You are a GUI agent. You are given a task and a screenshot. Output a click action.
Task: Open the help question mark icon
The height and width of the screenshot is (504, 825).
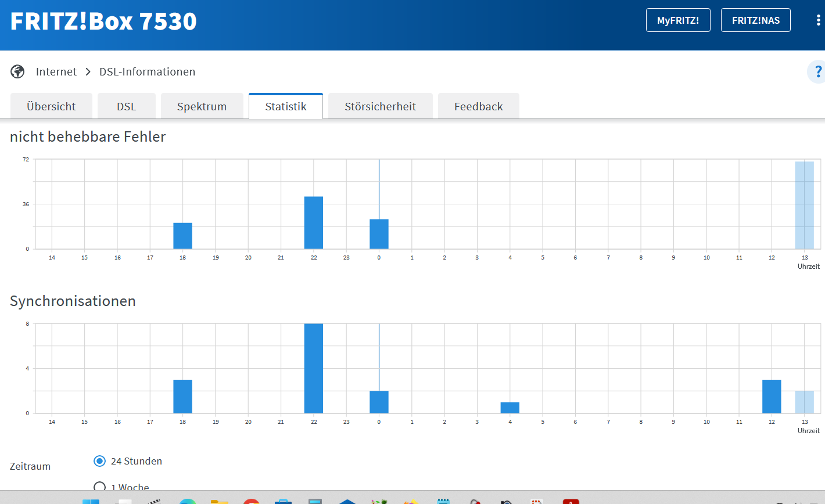[817, 72]
